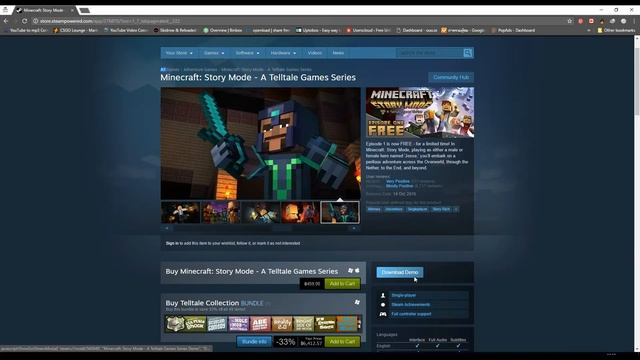Open the YouTube to mp3 bookmark
Viewport: 640px width, 360px height.
[27, 30]
